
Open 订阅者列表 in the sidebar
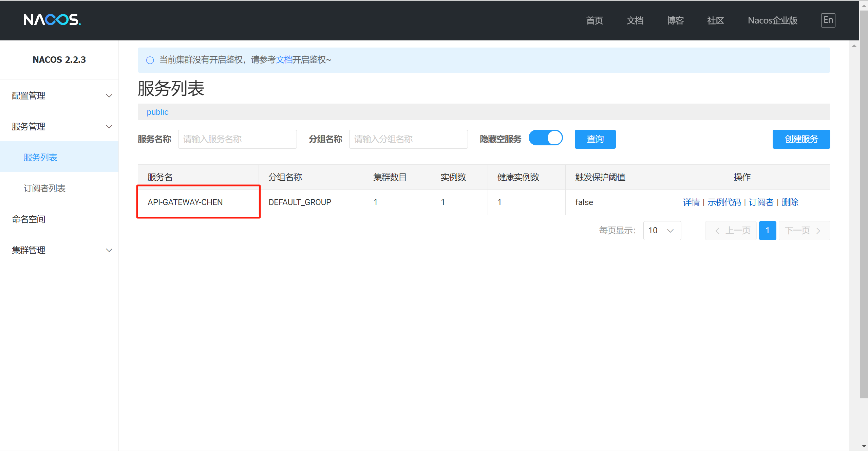[44, 188]
